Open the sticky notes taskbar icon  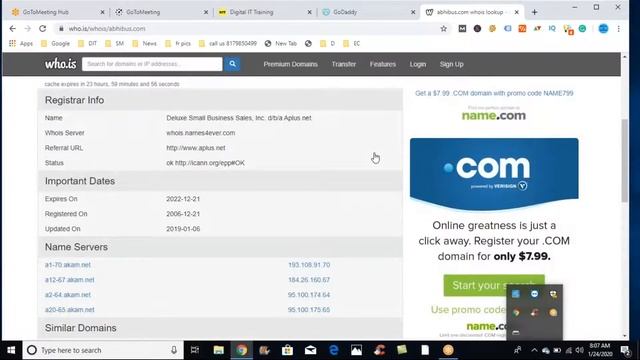coord(402,350)
